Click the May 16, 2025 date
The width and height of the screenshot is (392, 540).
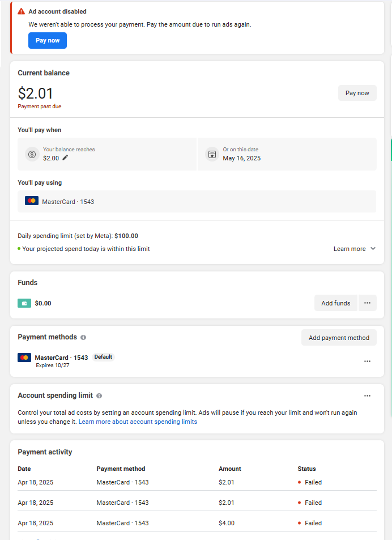[242, 158]
